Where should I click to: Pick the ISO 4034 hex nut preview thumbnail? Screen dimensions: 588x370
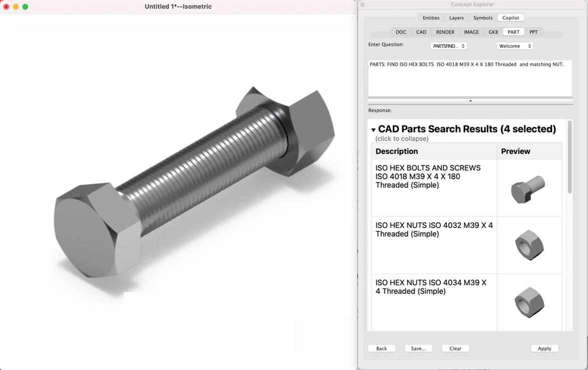pyautogui.click(x=529, y=302)
